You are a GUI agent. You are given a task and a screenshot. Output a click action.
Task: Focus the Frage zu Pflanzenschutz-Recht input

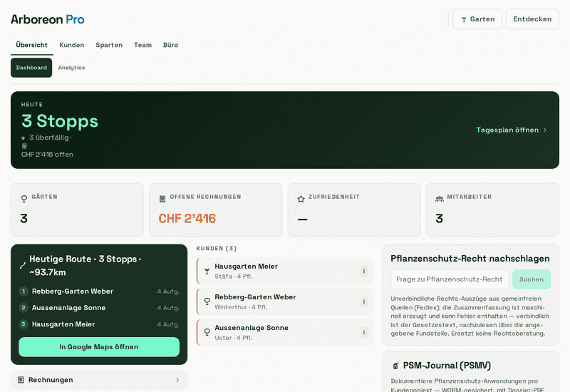pos(450,279)
